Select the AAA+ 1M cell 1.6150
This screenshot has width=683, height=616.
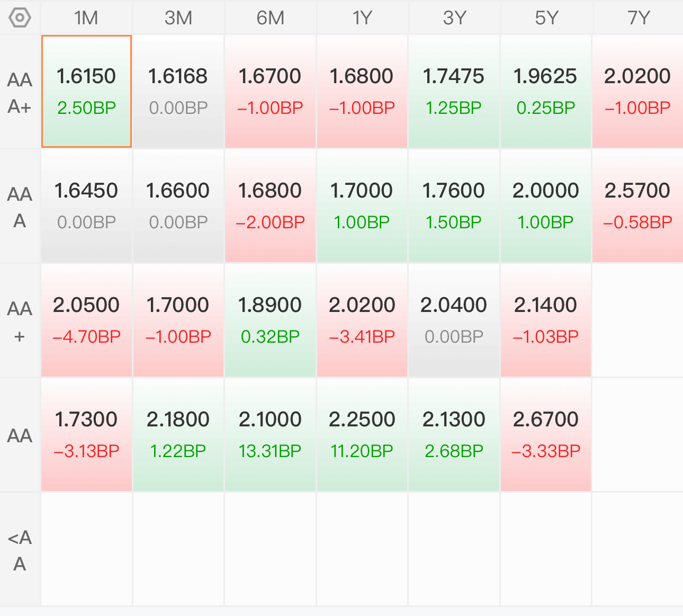click(x=86, y=92)
